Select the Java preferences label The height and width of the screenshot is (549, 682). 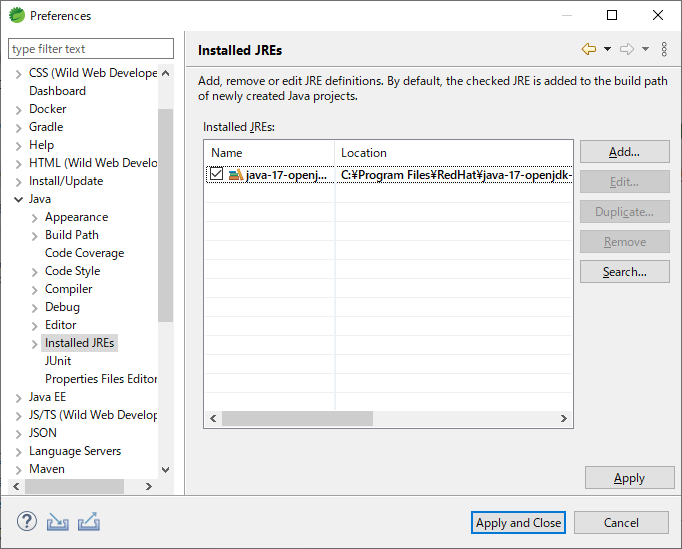tap(40, 199)
